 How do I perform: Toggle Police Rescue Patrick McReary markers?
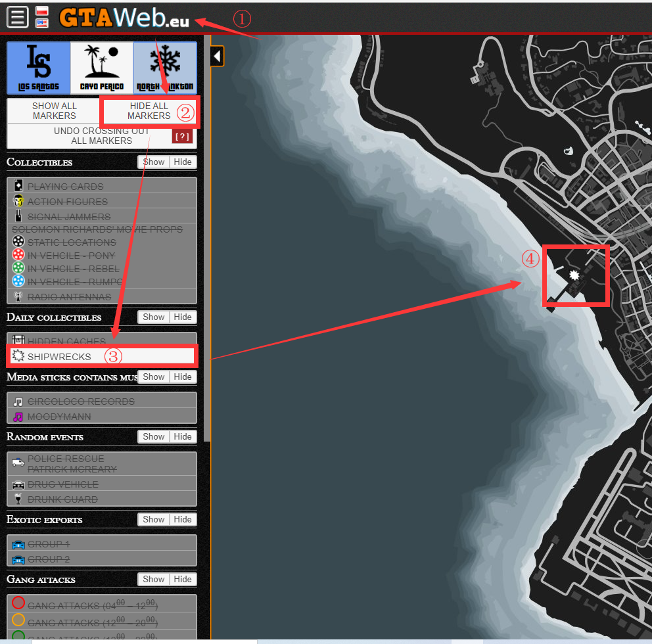click(x=101, y=464)
